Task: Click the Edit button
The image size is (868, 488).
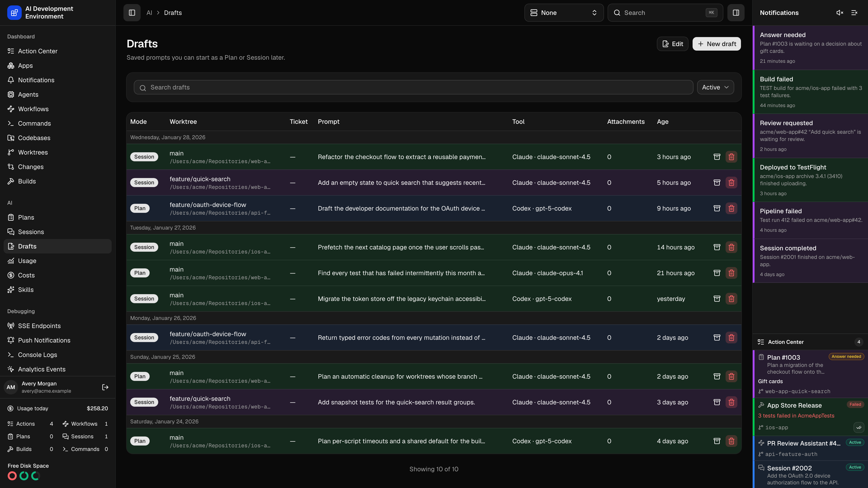Action: 672,44
